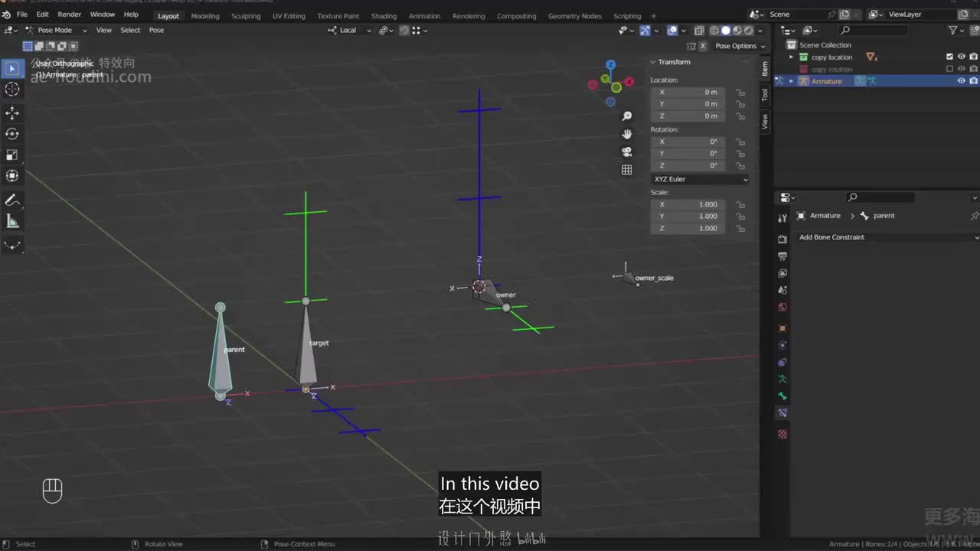This screenshot has width=980, height=551.
Task: Switch to orthographic grid view icon
Action: (627, 170)
